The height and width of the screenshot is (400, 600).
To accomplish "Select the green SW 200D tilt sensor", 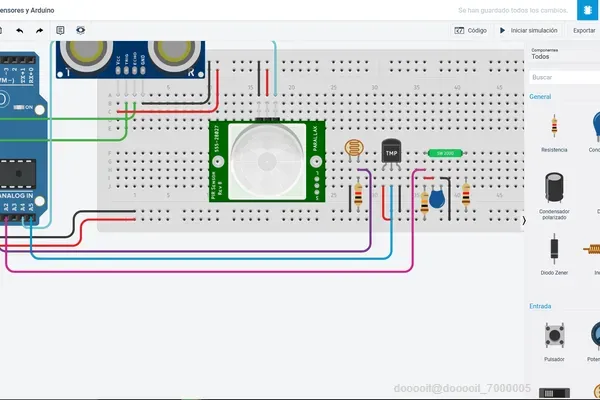I will click(x=445, y=153).
